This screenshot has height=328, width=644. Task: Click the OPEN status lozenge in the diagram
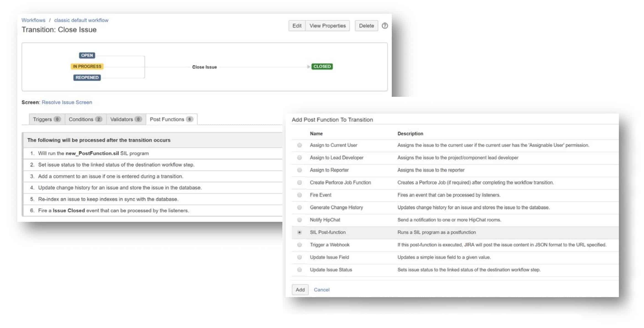[86, 55]
